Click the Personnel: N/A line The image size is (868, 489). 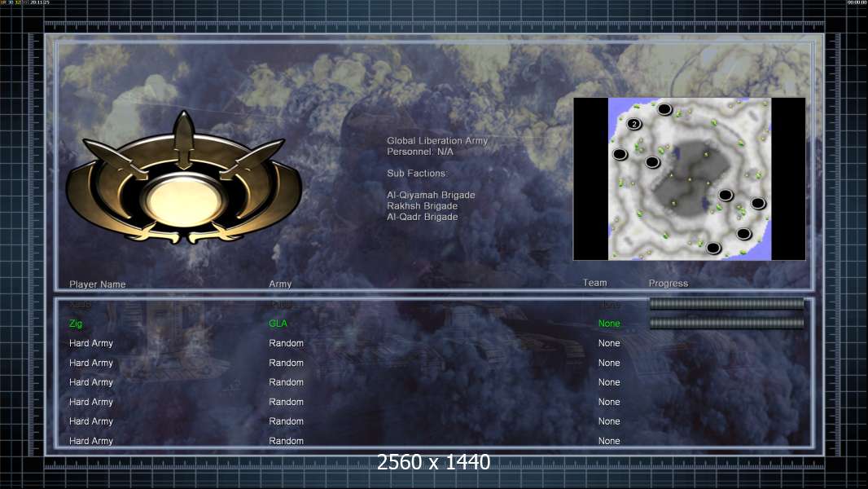[x=419, y=152]
